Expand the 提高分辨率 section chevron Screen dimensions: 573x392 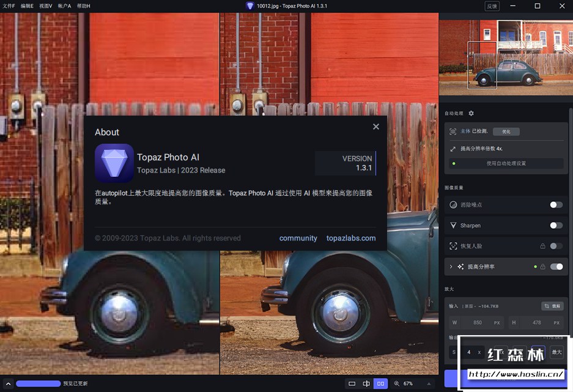451,267
